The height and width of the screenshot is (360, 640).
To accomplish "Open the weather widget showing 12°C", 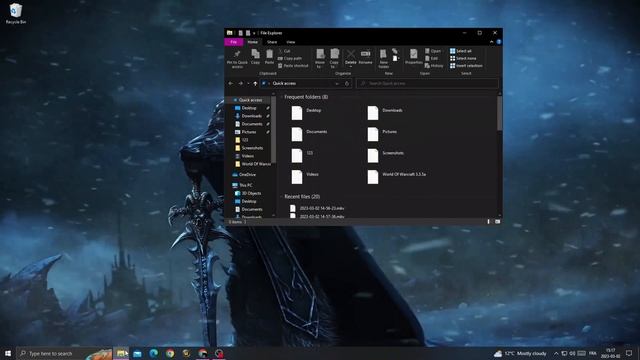I will (x=520, y=353).
